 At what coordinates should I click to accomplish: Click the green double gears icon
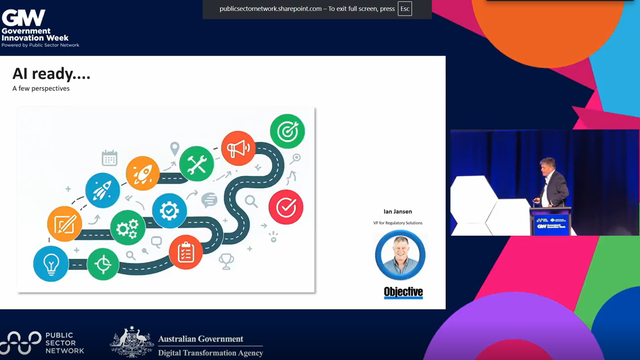127,228
